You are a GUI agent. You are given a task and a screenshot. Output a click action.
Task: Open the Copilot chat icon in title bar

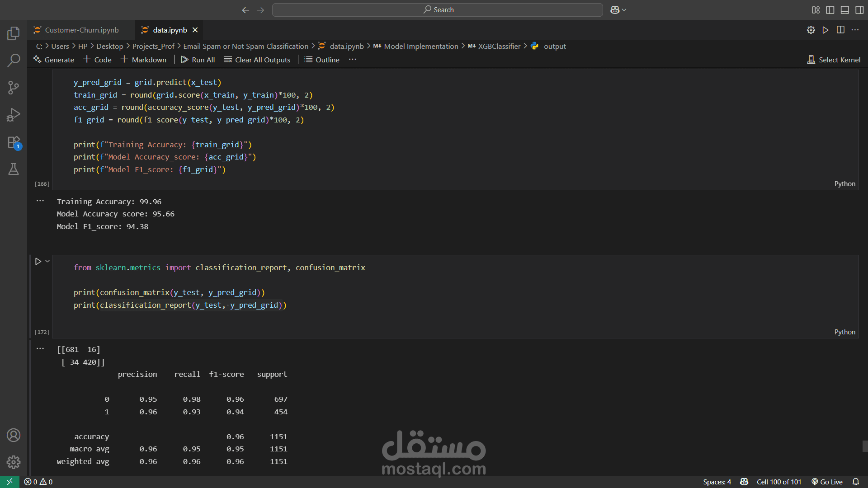point(615,10)
